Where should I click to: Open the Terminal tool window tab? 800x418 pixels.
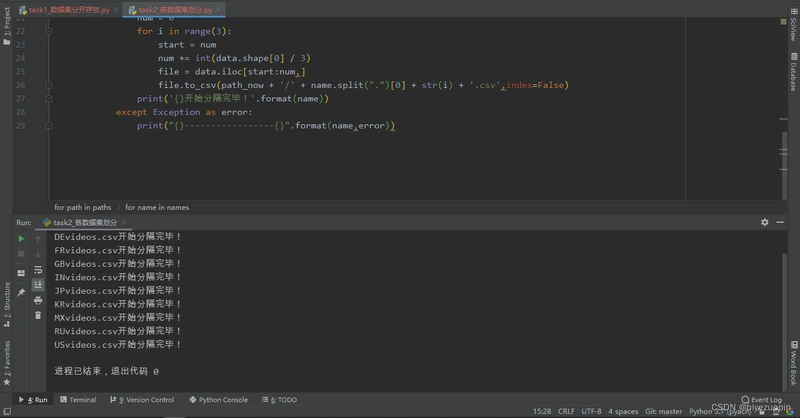tap(78, 400)
